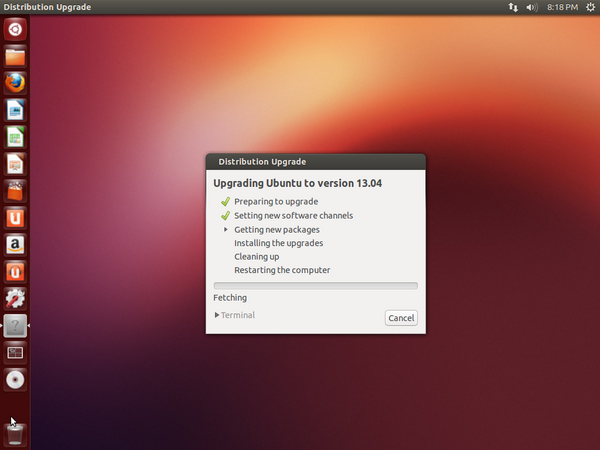This screenshot has width=600, height=450.
Task: Click the 'Setting new software channels' step
Action: 293,215
